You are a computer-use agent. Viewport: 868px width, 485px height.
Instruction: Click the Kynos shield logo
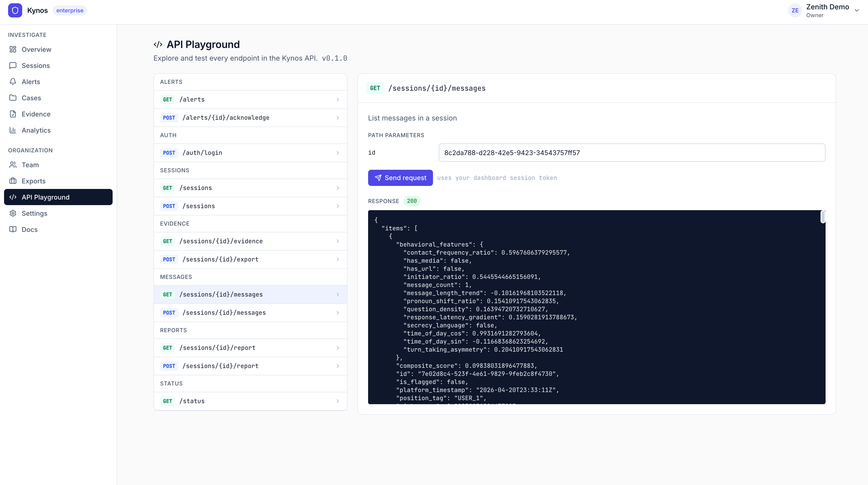tap(15, 10)
